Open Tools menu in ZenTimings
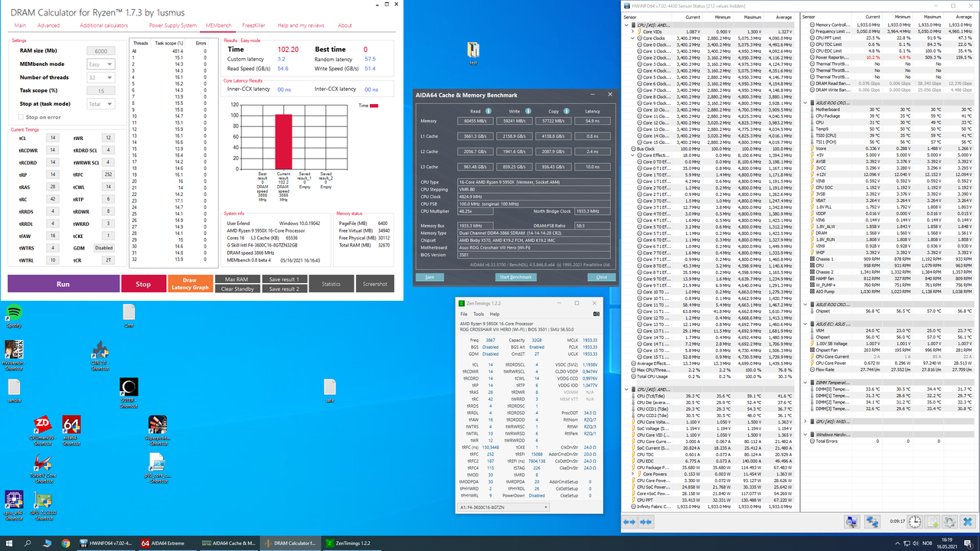The height and width of the screenshot is (551, 980). 479,314
